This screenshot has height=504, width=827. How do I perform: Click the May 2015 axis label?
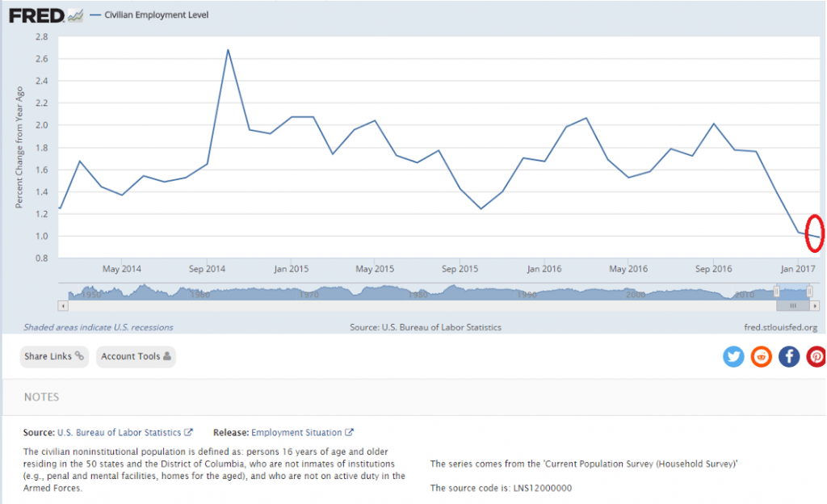click(x=375, y=269)
